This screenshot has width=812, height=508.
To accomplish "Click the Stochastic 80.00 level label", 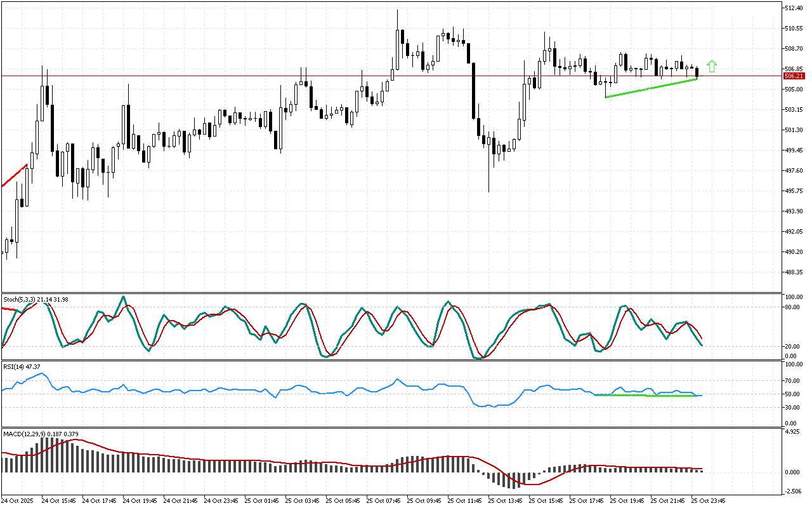I will (x=792, y=307).
